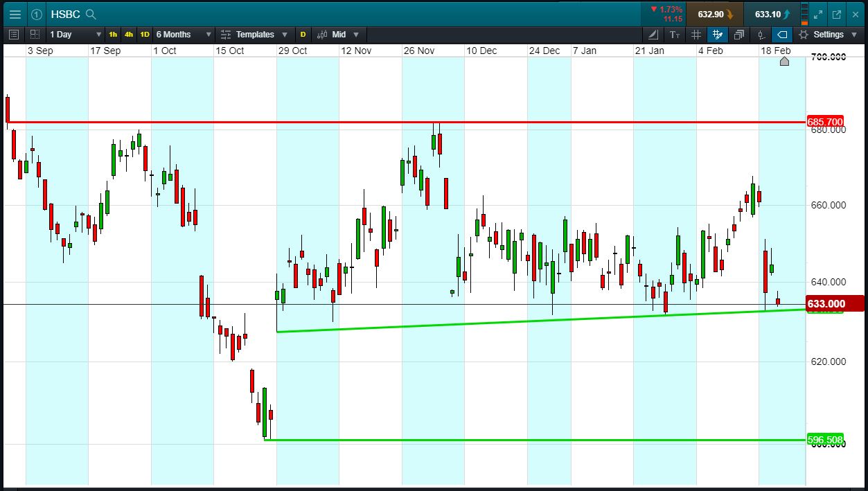Select the drawing tools triangle icon
The height and width of the screenshot is (491, 868).
click(654, 34)
